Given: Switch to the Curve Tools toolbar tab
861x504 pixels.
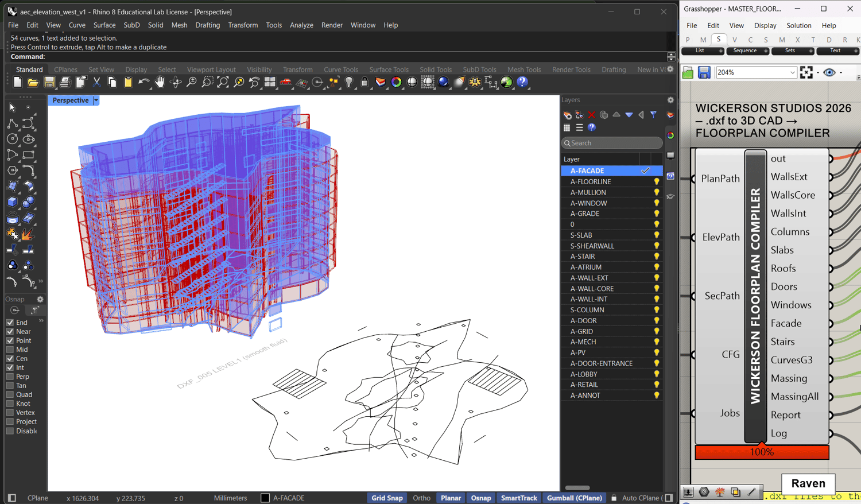Looking at the screenshot, I should pyautogui.click(x=340, y=69).
